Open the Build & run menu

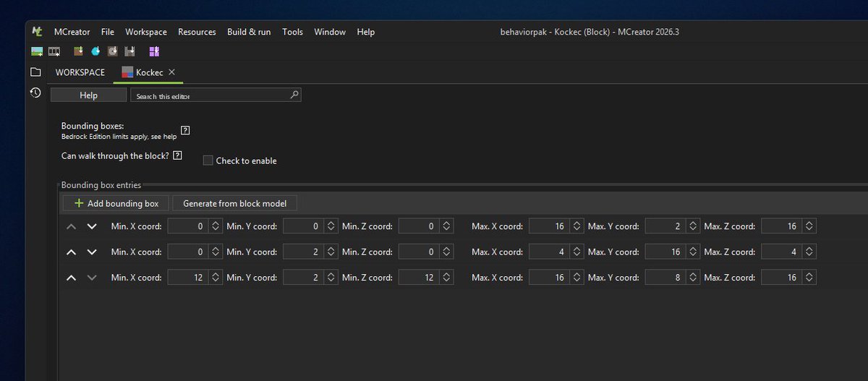pyautogui.click(x=249, y=32)
